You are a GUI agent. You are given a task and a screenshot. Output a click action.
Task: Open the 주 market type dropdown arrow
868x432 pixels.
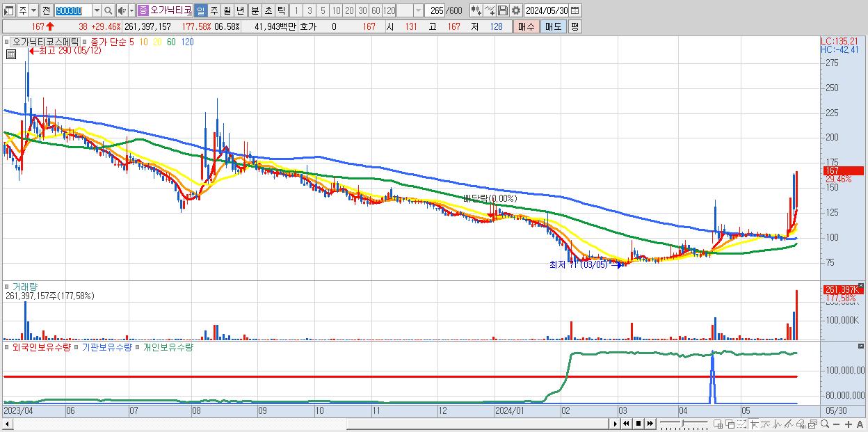[33, 10]
